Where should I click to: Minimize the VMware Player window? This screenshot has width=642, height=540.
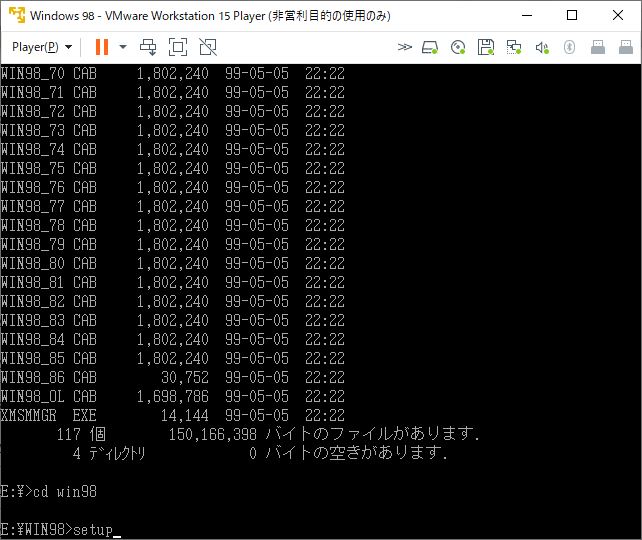tap(527, 16)
